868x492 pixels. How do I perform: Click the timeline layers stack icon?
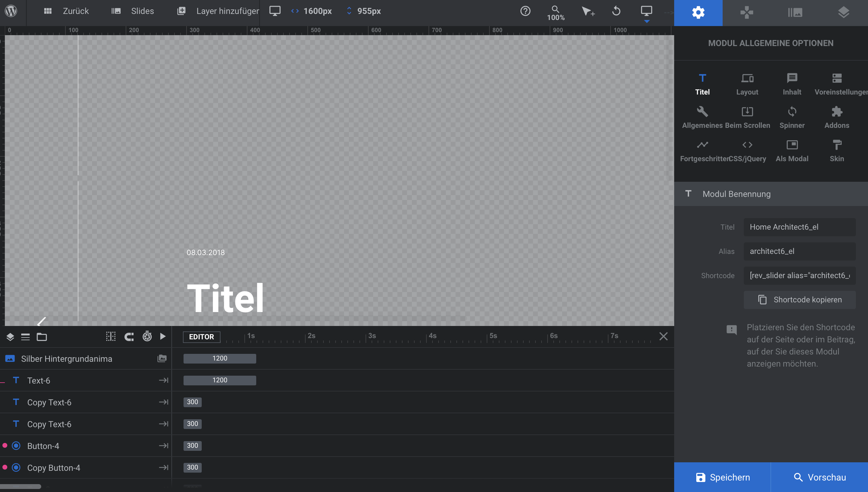(x=10, y=337)
